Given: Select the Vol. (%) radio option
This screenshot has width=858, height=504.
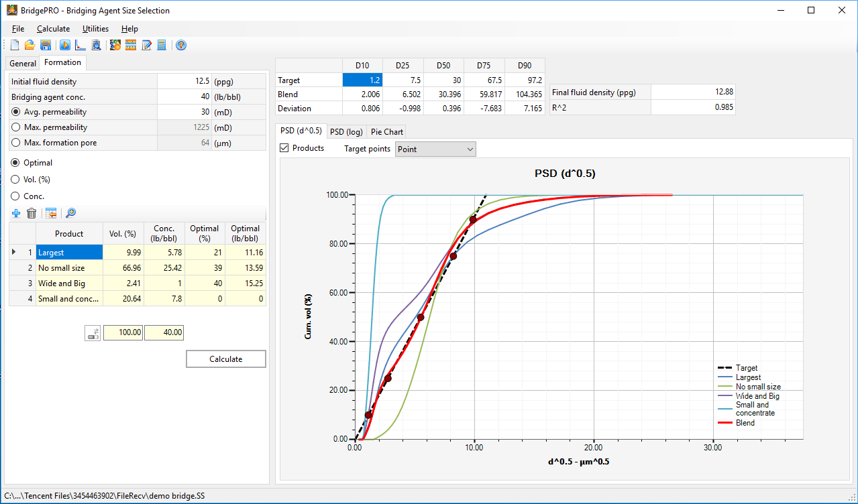Looking at the screenshot, I should point(15,180).
